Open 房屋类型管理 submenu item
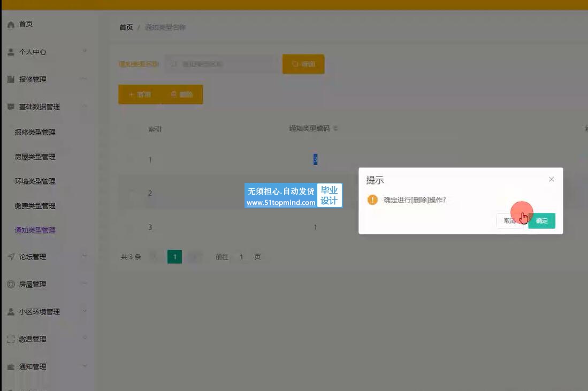 35,157
